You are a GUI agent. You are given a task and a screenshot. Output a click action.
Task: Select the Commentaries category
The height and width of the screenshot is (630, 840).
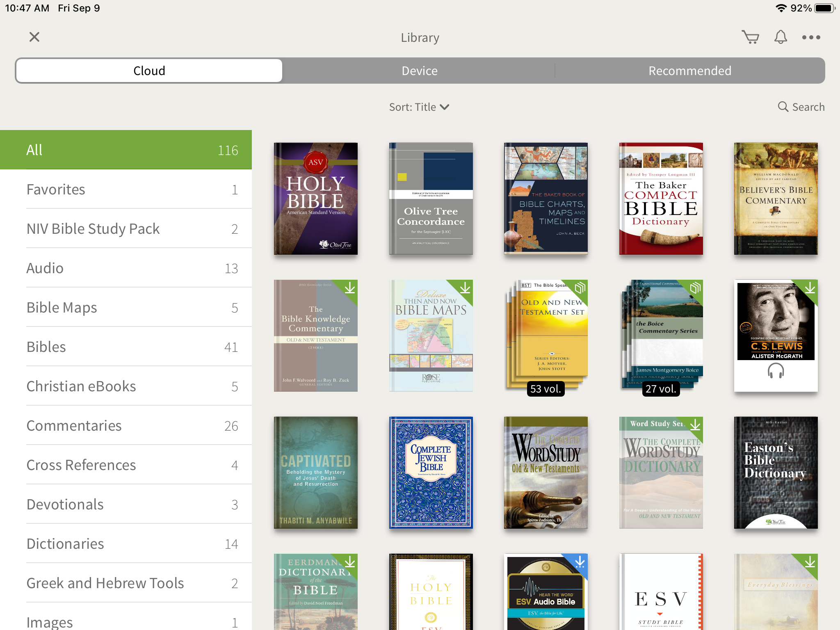tap(126, 426)
